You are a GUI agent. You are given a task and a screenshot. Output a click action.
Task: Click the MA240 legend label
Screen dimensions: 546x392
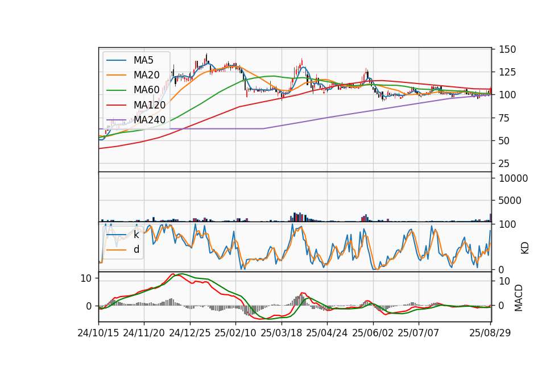150,120
